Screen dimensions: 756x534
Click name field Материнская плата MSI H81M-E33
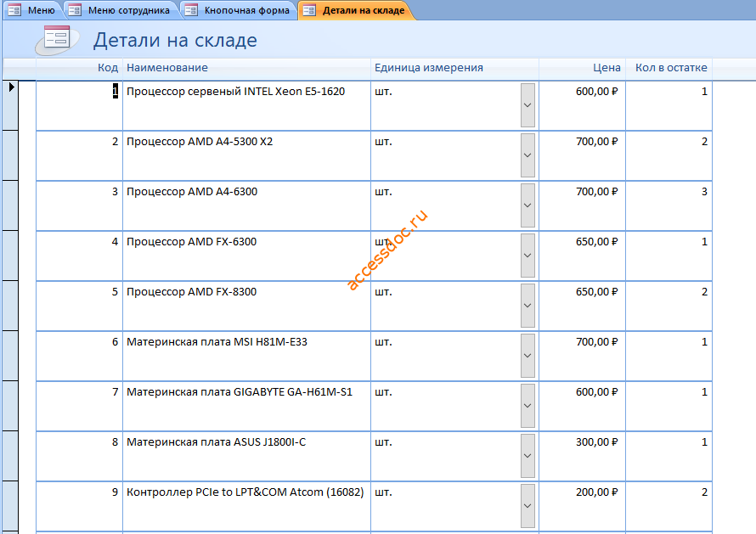(x=247, y=357)
